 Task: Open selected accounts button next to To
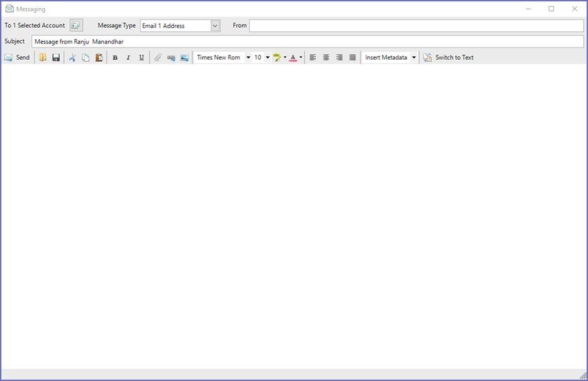76,26
